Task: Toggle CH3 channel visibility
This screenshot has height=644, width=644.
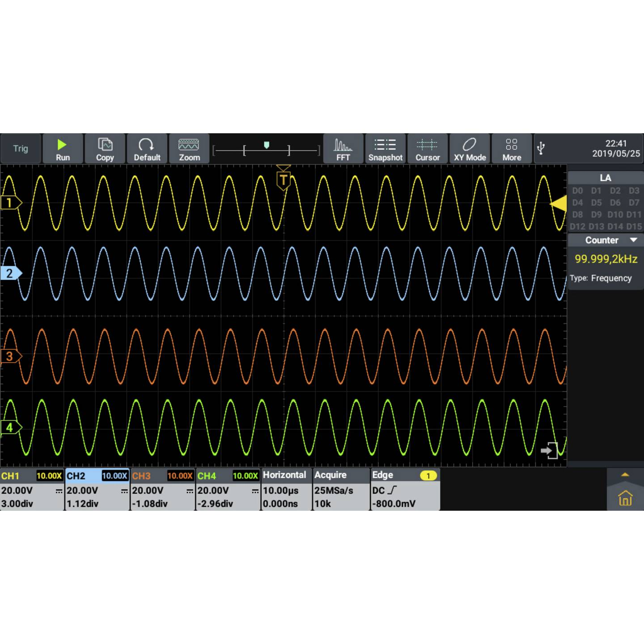Action: (142, 475)
